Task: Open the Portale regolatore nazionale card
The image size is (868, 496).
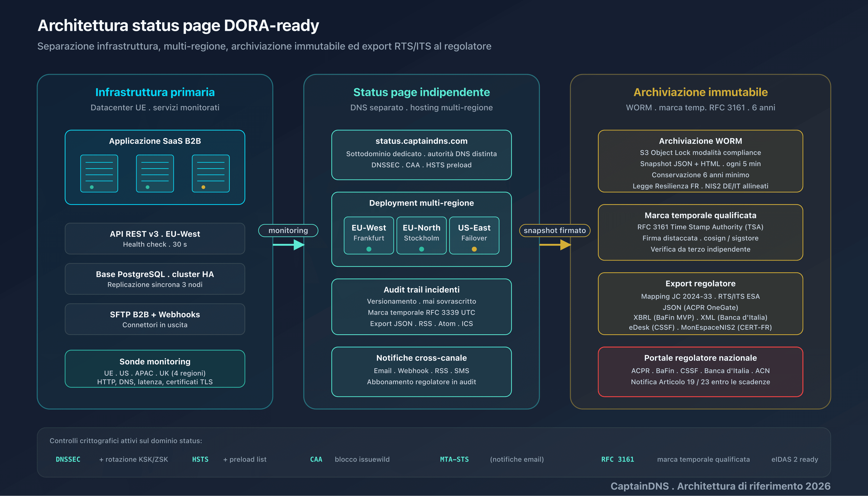Action: point(701,372)
